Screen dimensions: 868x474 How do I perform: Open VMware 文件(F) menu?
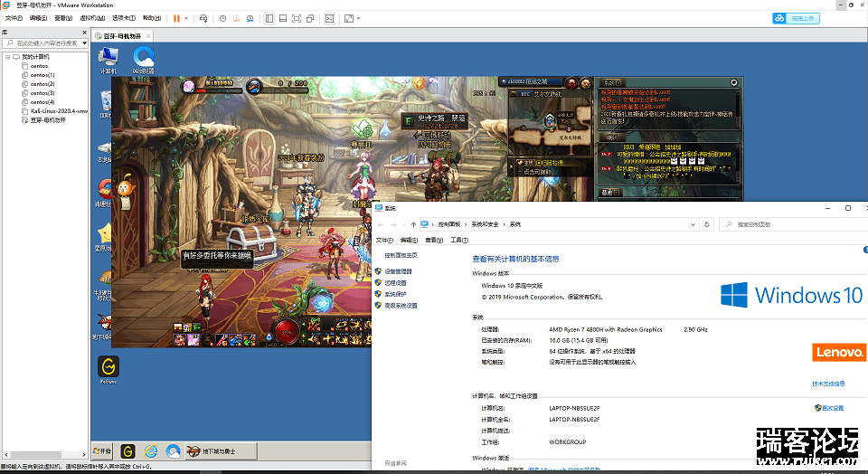pos(14,18)
